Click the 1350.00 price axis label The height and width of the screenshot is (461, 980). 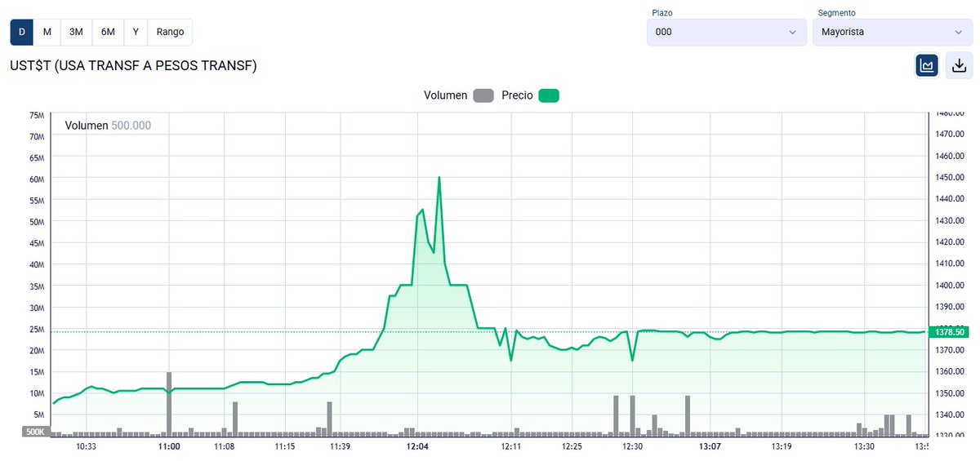pyautogui.click(x=949, y=393)
